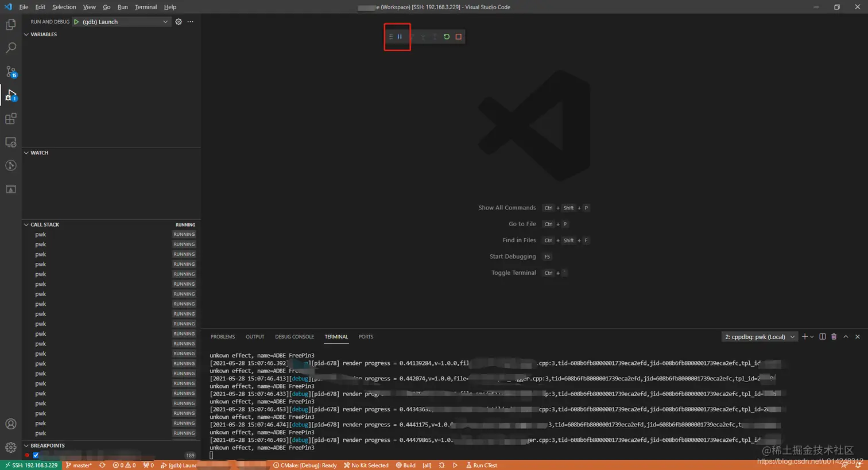The image size is (868, 470).
Task: Open new terminal profile dropdown chevron
Action: point(812,337)
